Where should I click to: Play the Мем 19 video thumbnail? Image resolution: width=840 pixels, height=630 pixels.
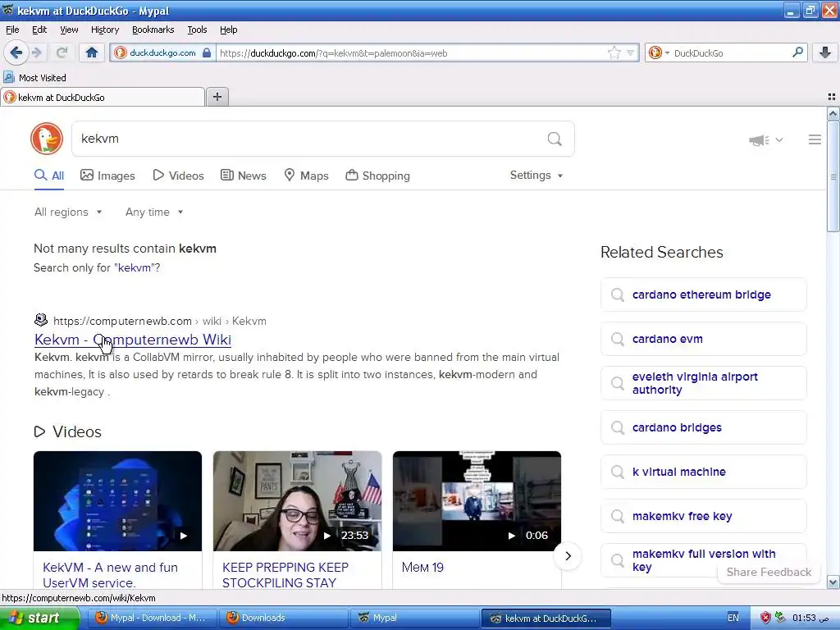point(477,501)
